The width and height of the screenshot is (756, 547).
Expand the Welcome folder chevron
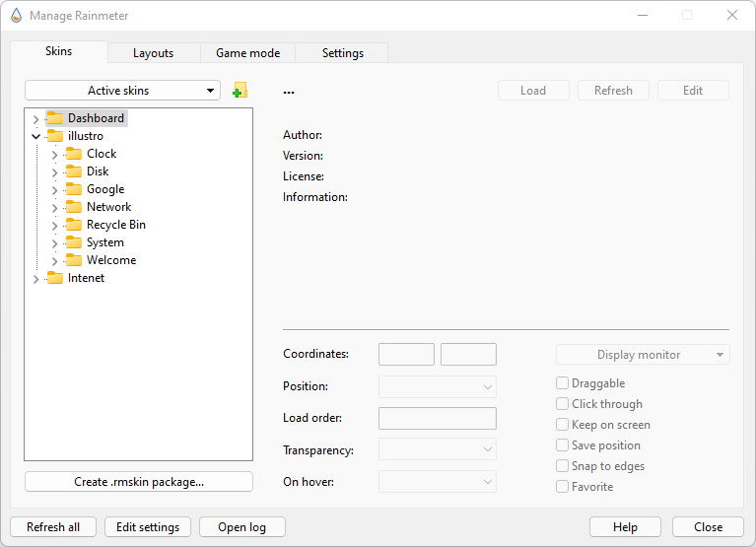[x=54, y=261]
